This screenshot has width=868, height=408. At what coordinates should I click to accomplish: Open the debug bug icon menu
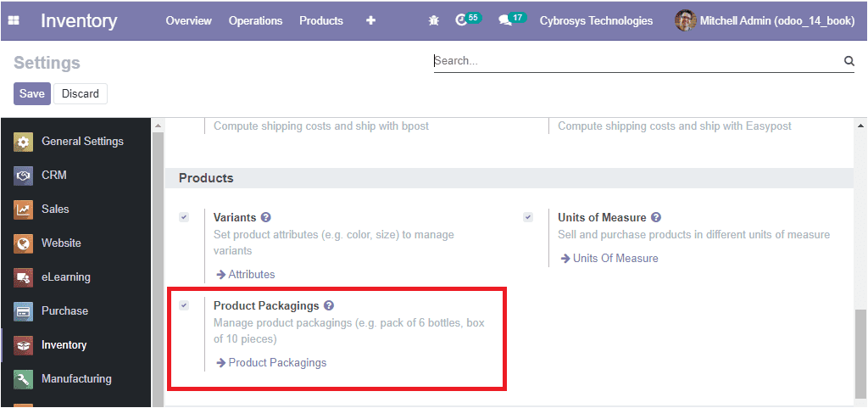pyautogui.click(x=433, y=20)
